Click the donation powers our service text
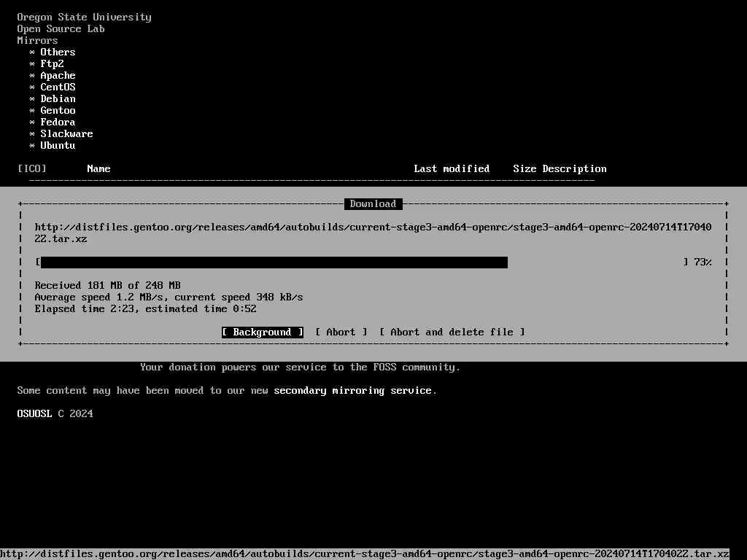747x560 pixels. click(300, 367)
